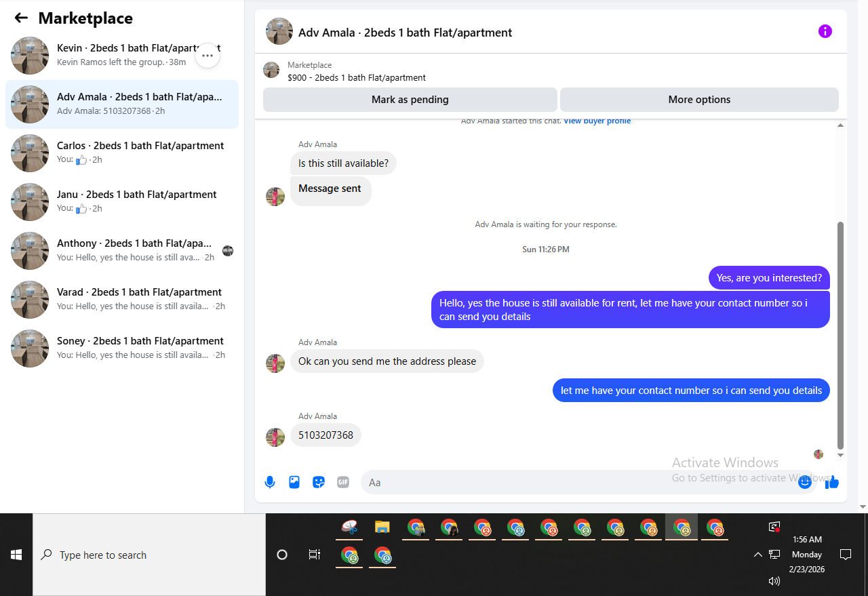The image size is (868, 596).
Task: Click the listing thumbnail beside the chat title
Action: click(x=279, y=31)
